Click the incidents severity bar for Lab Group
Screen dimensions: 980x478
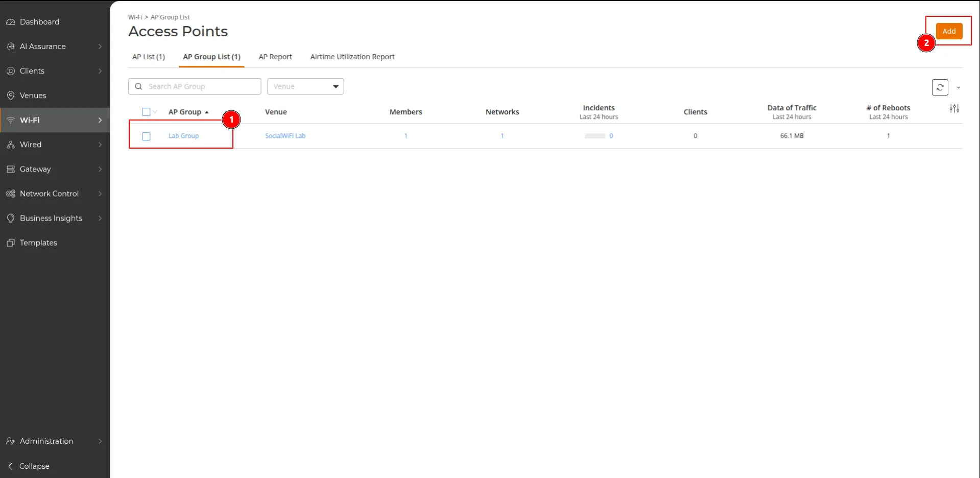[x=594, y=136]
